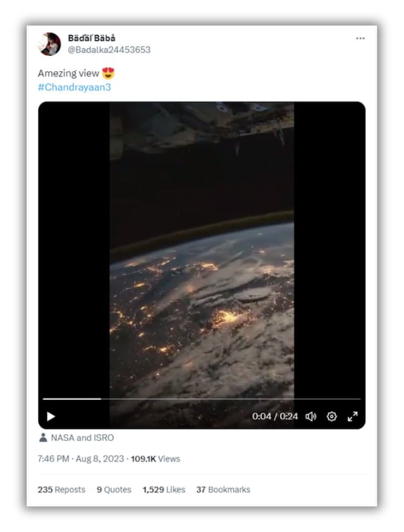Open video settings gear
The image size is (404, 532).
pos(332,416)
